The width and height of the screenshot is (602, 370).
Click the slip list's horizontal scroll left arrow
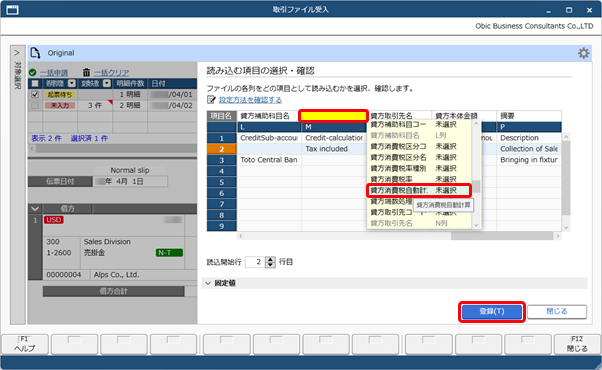[32, 148]
